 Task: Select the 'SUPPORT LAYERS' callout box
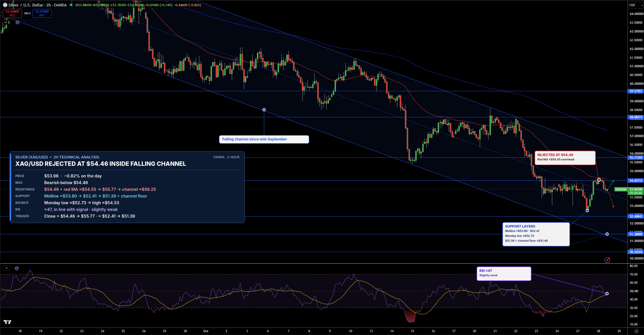[536, 234]
